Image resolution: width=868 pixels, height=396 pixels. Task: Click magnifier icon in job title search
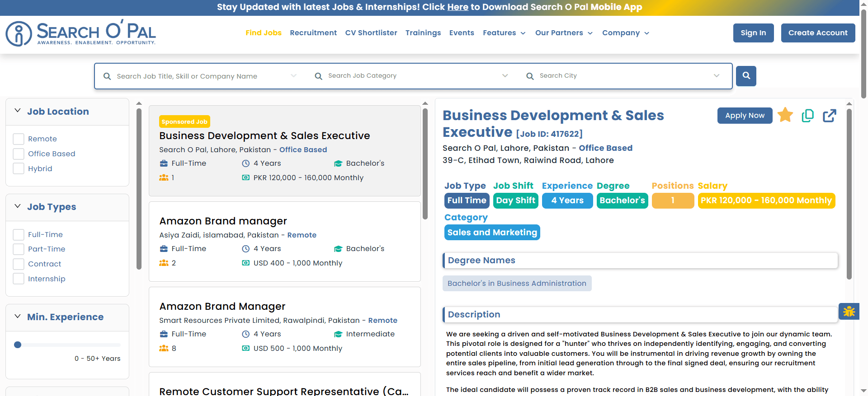pyautogui.click(x=107, y=76)
